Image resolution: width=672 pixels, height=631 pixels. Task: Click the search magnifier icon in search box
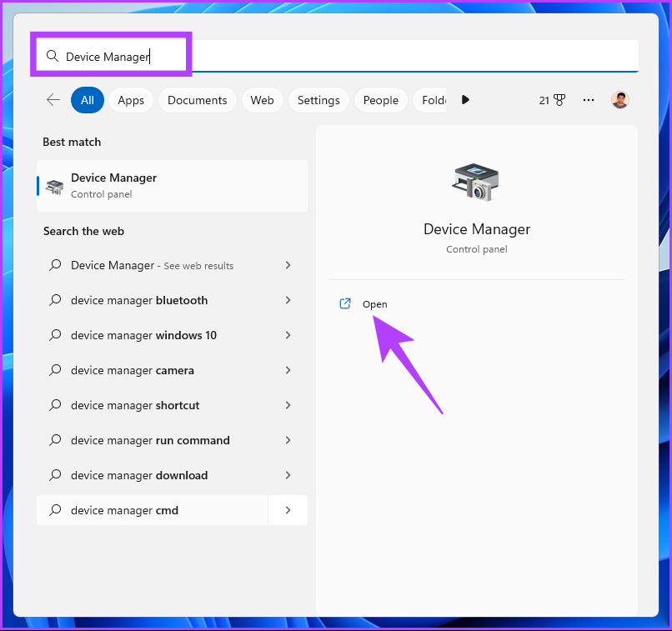point(52,55)
